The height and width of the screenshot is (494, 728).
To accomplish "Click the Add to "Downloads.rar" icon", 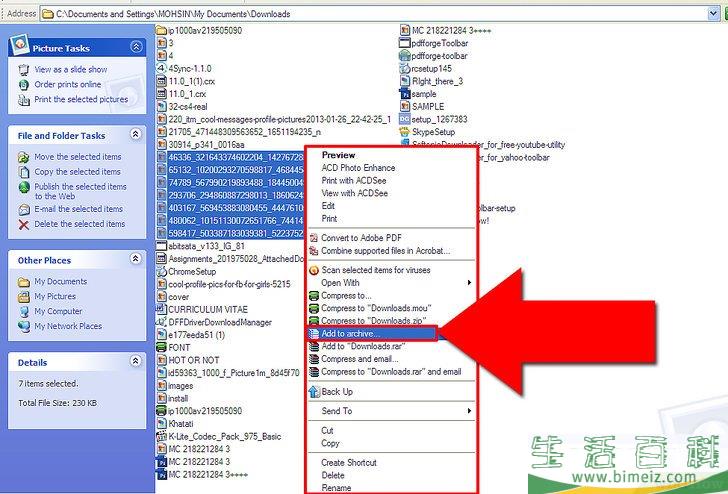I will (314, 346).
